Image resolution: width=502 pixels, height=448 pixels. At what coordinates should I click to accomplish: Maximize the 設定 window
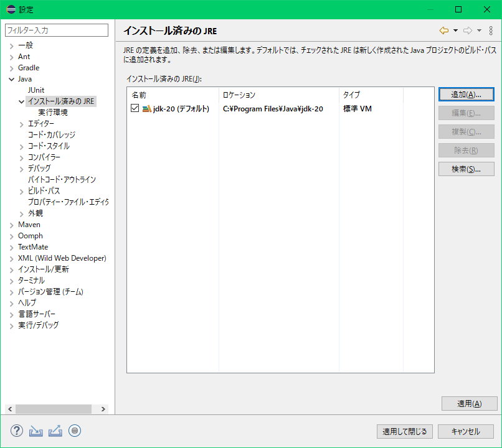point(458,9)
